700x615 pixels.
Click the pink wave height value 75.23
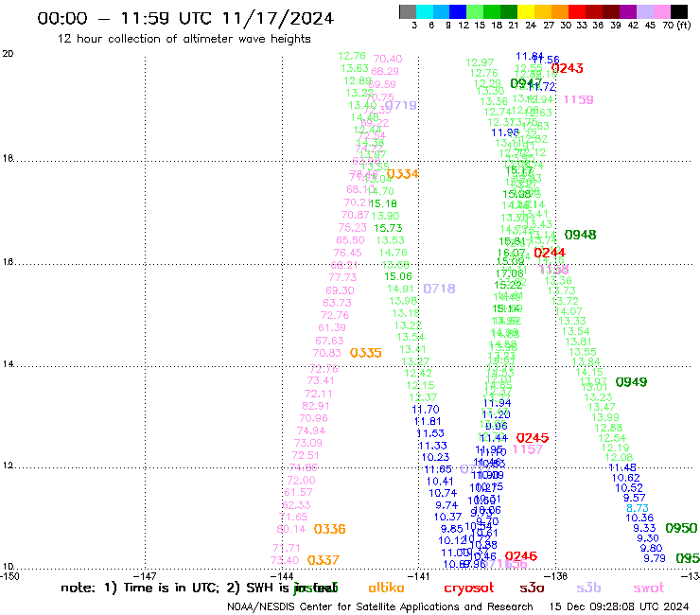(352, 227)
